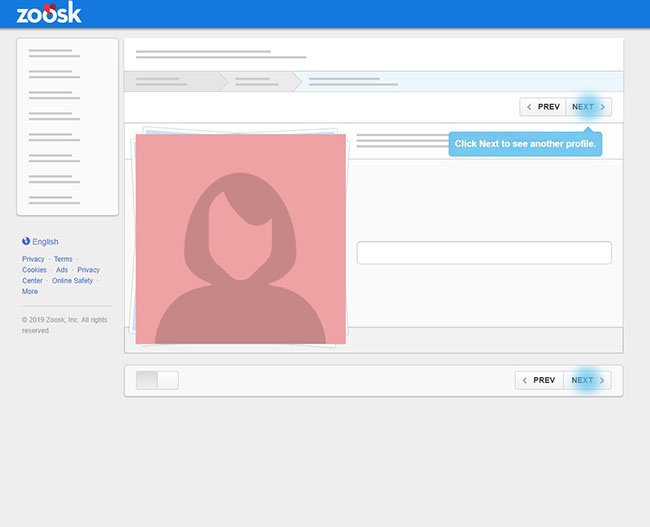Open the Terms link
This screenshot has width=650, height=527.
pos(63,259)
